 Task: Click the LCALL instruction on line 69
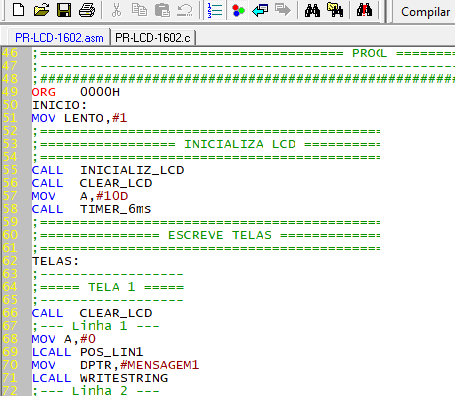[51, 352]
